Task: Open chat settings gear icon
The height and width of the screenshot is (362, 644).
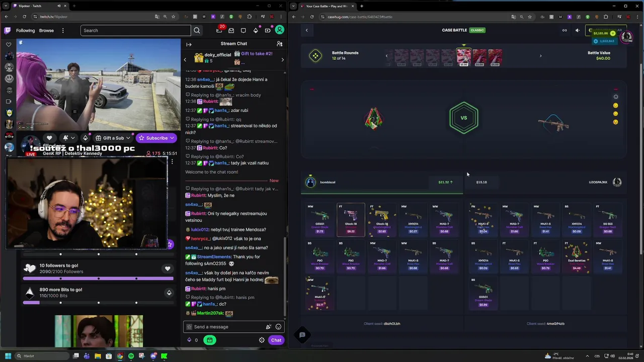Action: (x=262, y=340)
